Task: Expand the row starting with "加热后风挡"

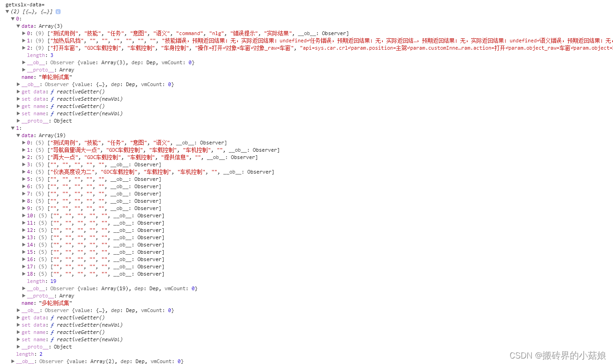Action: pyautogui.click(x=24, y=41)
